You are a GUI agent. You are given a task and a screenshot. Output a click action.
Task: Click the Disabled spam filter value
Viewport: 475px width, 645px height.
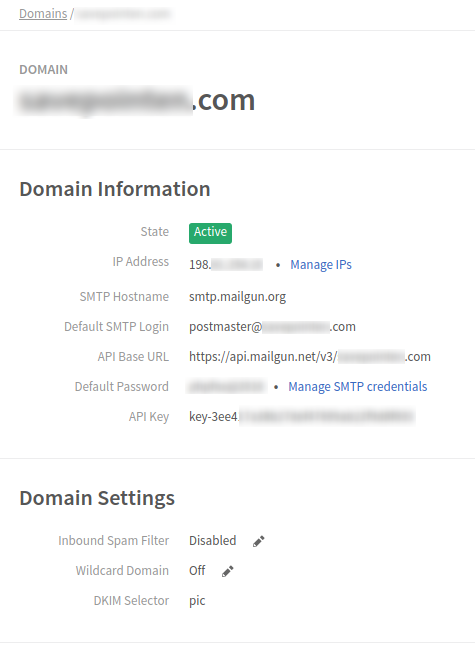213,541
